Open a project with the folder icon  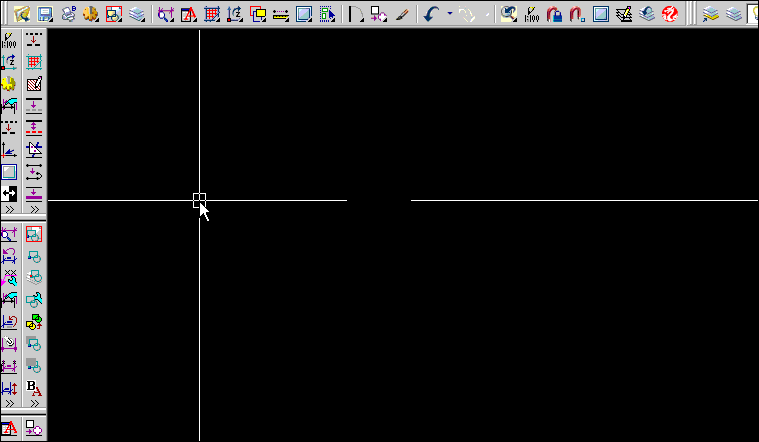coord(22,15)
